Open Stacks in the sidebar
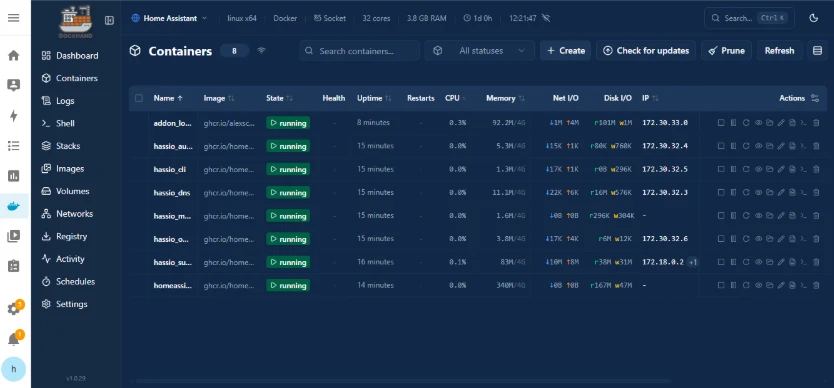 click(68, 146)
